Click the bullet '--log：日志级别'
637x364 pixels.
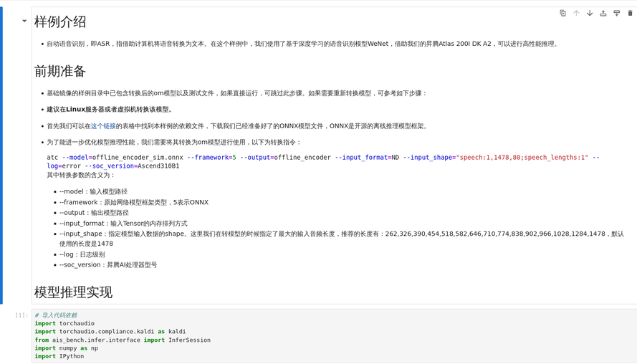82,254
